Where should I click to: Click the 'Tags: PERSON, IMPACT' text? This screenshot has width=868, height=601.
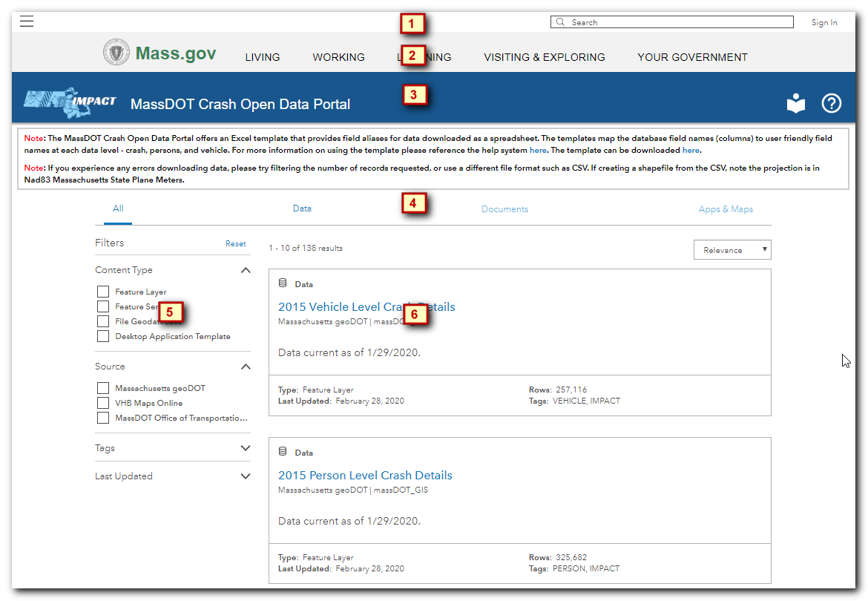[574, 568]
